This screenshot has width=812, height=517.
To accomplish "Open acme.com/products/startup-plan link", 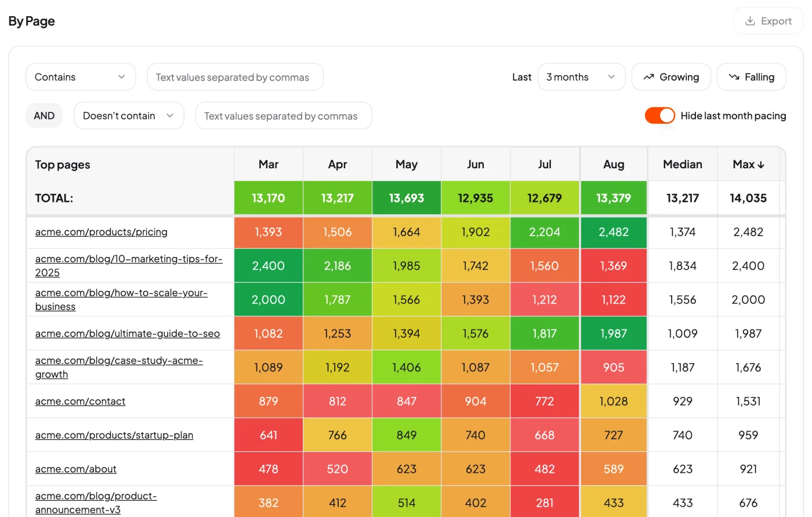I will (114, 435).
